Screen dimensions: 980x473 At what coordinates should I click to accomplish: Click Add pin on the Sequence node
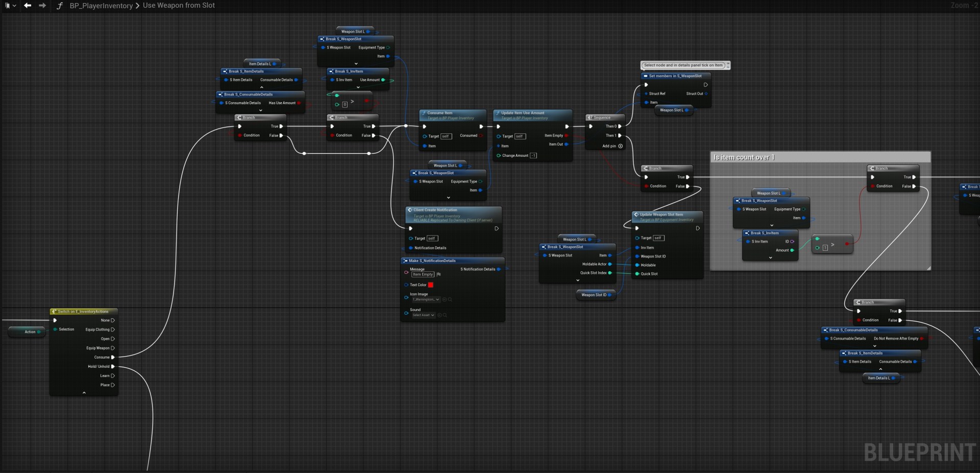tap(612, 146)
